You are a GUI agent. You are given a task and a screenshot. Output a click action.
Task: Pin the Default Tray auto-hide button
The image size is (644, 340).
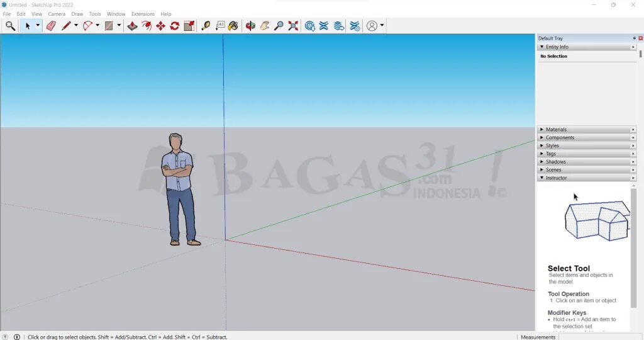(x=634, y=38)
